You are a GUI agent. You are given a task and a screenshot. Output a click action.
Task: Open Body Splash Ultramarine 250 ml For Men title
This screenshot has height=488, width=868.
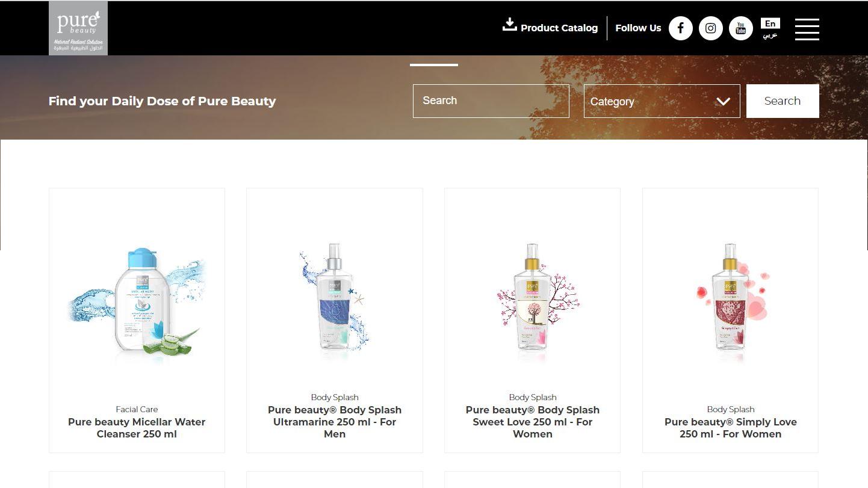pos(335,422)
